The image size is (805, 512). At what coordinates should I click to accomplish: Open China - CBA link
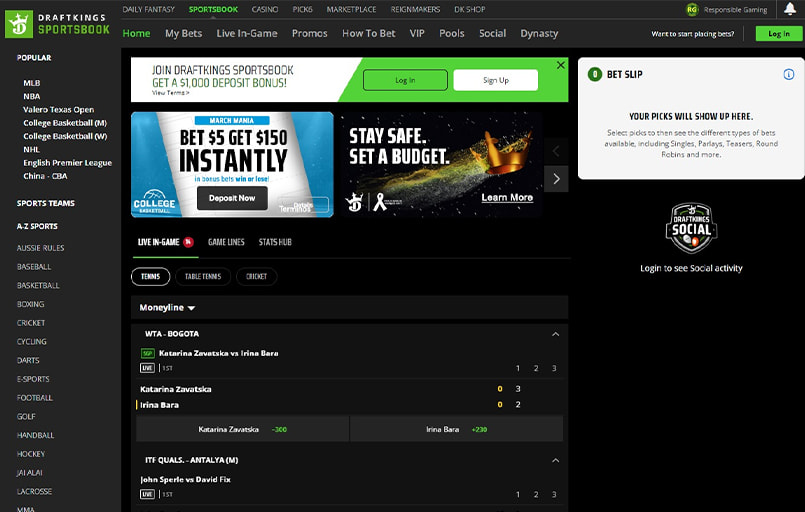pos(45,176)
